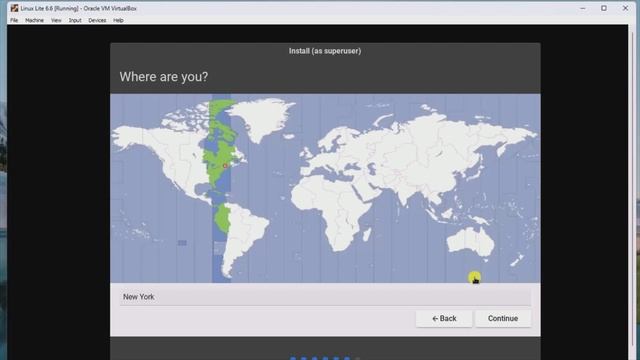This screenshot has height=360, width=640.
Task: Open the Help menu
Action: [x=118, y=20]
